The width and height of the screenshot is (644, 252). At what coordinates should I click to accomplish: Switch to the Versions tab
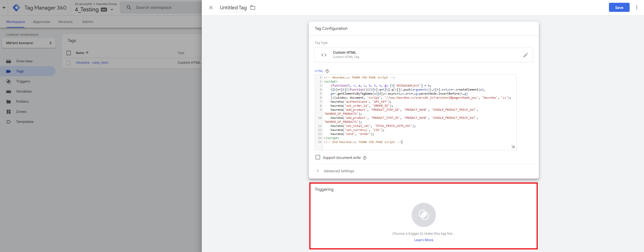65,22
